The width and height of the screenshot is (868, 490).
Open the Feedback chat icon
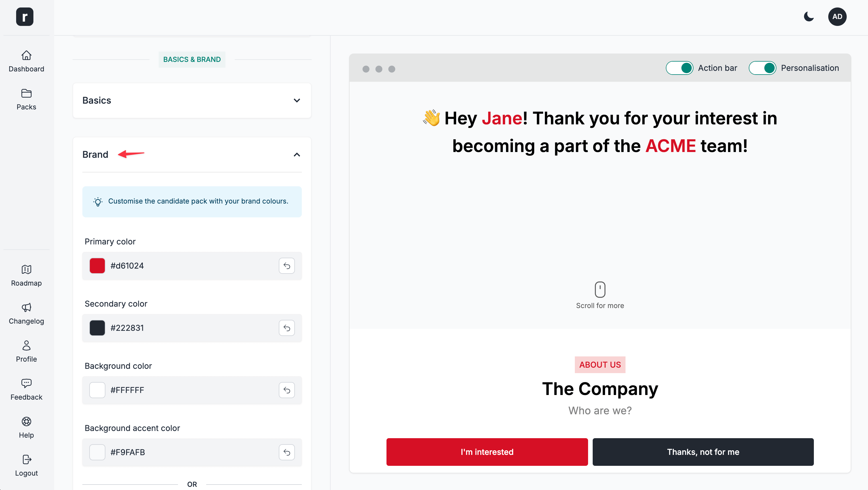(26, 383)
